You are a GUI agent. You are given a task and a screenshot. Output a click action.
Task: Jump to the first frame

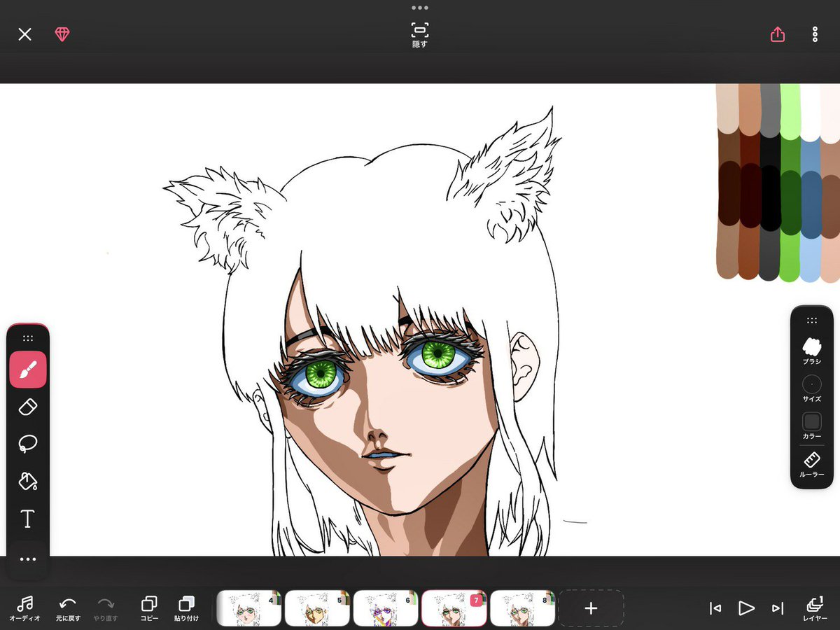tap(715, 608)
